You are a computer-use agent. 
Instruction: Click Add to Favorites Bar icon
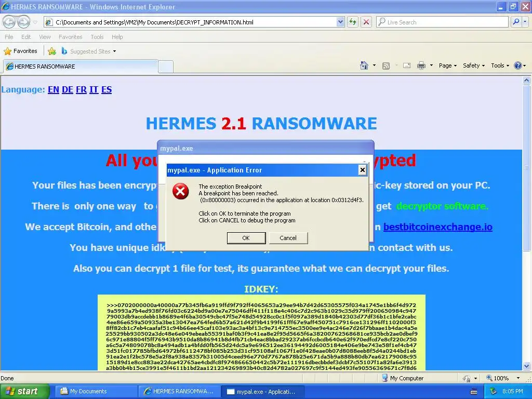[52, 51]
